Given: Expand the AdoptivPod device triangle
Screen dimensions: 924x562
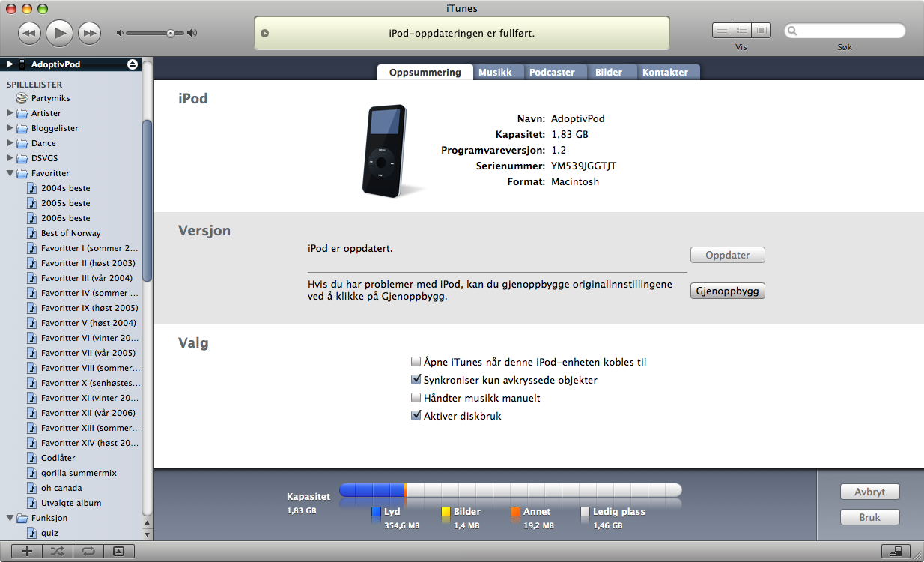Looking at the screenshot, I should 10,64.
